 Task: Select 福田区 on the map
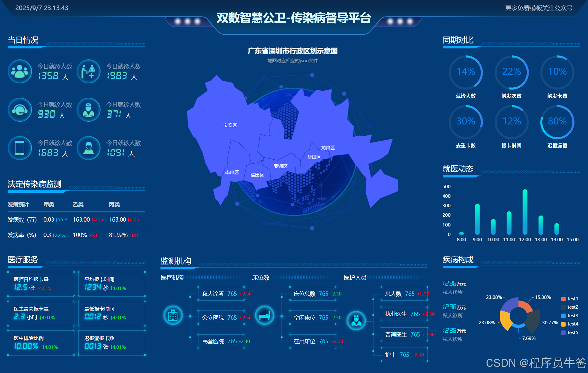(x=257, y=175)
